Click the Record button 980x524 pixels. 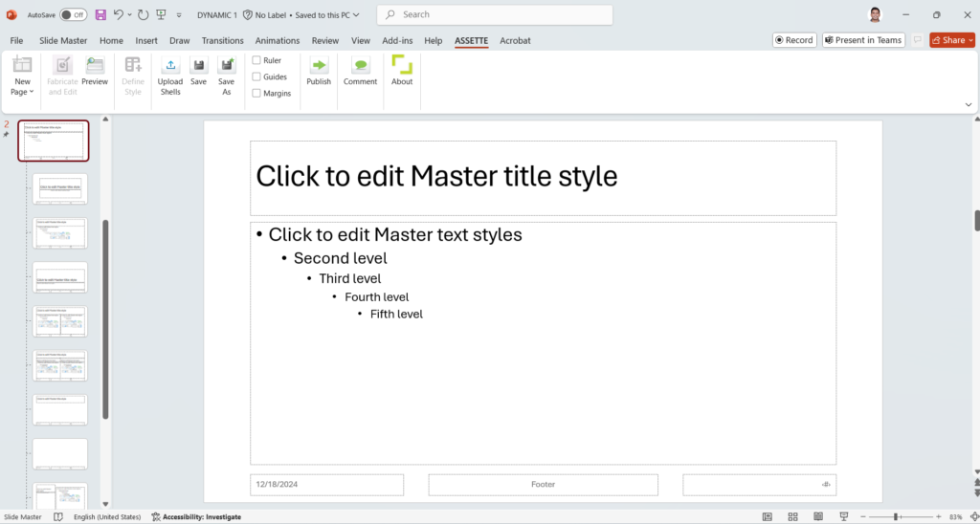click(793, 40)
